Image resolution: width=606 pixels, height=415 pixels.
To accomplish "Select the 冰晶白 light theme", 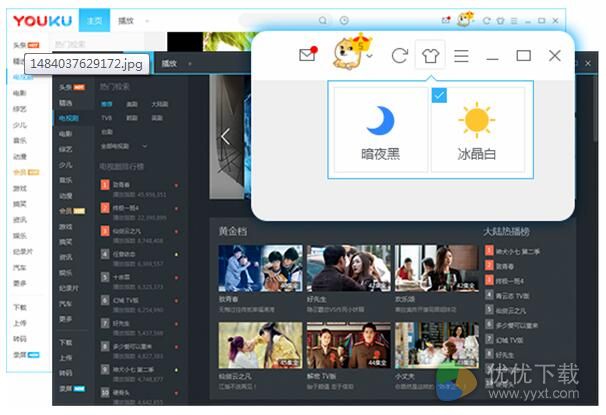I will click(x=477, y=129).
